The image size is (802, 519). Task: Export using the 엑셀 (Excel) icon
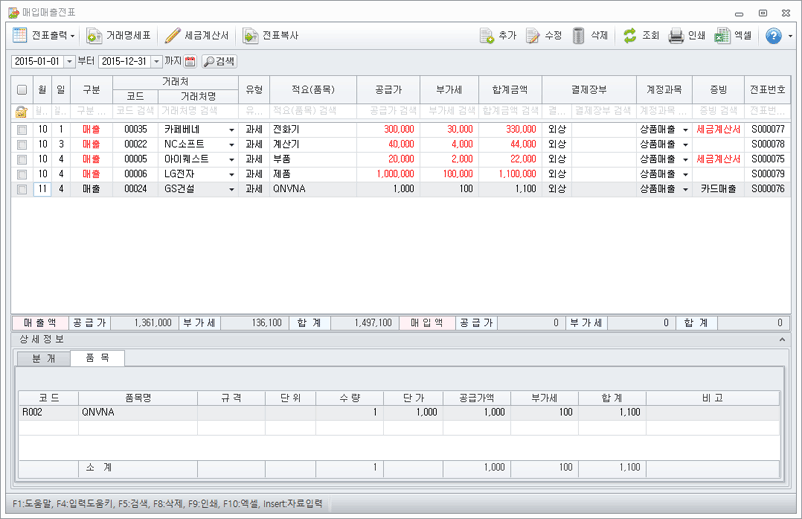point(722,36)
